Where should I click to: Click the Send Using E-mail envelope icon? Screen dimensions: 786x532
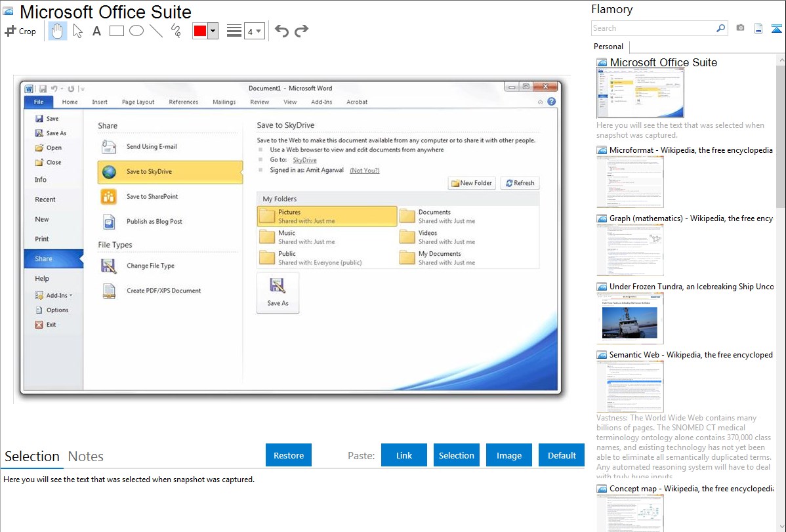click(x=109, y=146)
